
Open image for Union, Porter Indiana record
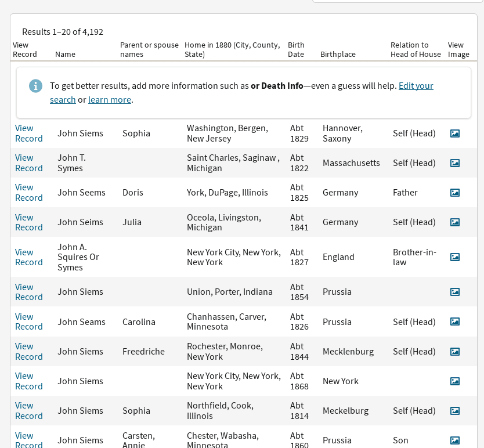[454, 292]
